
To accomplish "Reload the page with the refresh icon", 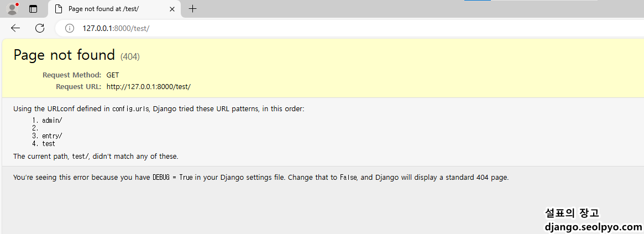I will [x=40, y=28].
